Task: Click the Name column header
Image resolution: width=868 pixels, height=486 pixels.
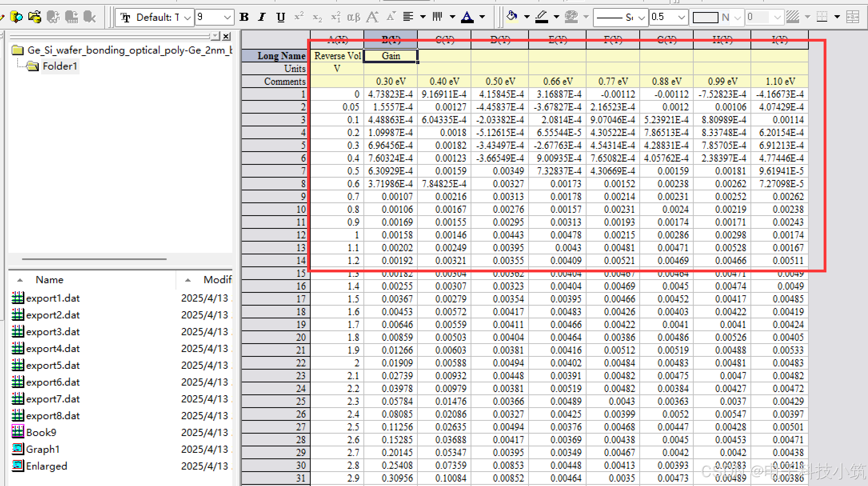Action: point(50,280)
